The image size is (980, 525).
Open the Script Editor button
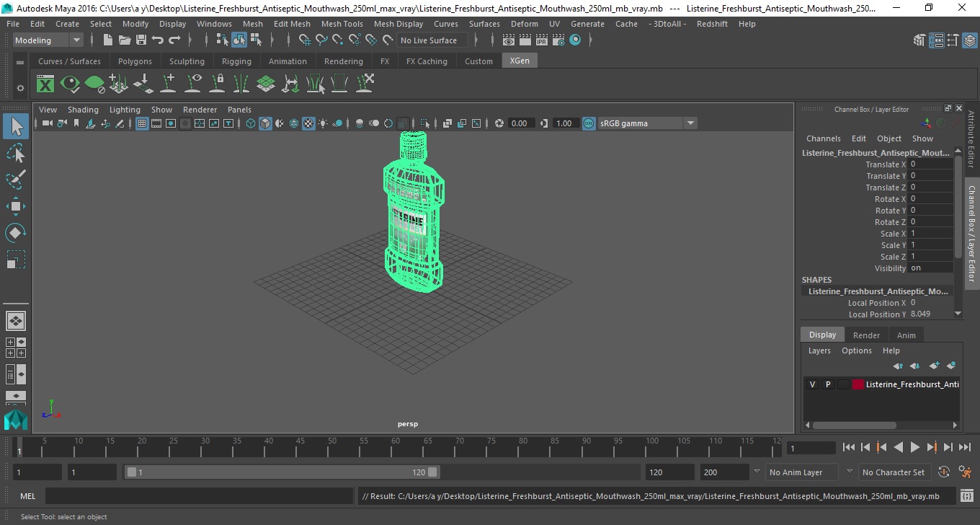coord(967,496)
